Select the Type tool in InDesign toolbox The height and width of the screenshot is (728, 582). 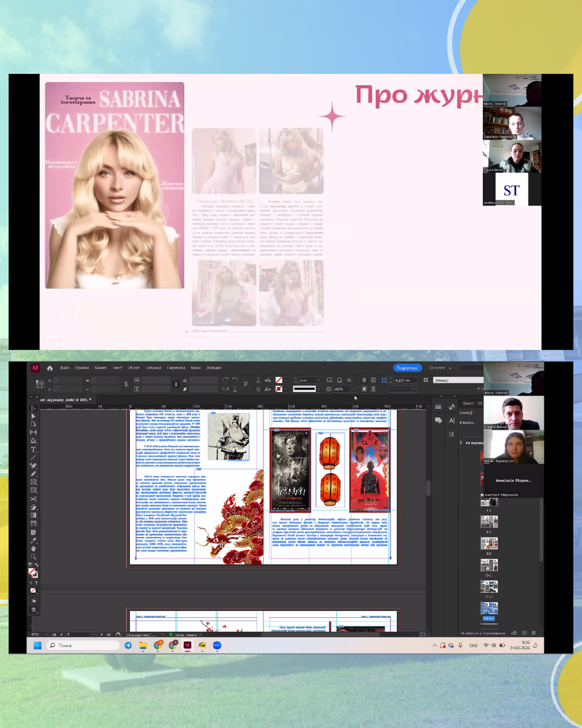pos(34,449)
